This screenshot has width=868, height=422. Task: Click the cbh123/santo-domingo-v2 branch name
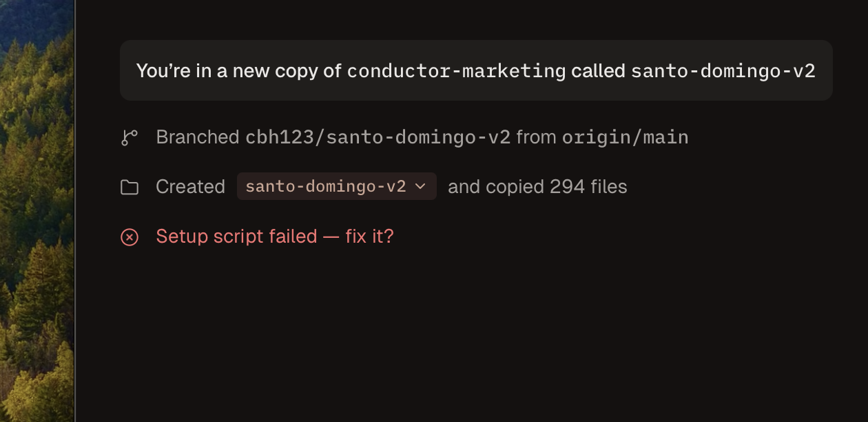click(378, 137)
